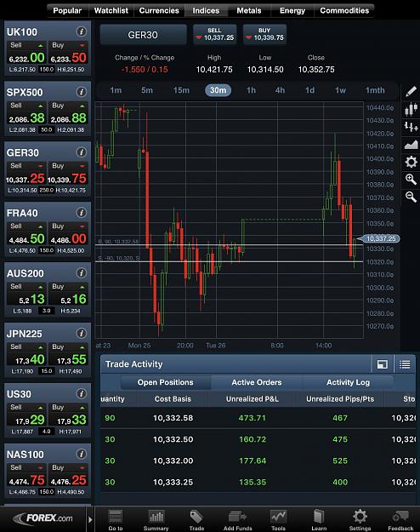Open the Indices tab

pos(206,10)
